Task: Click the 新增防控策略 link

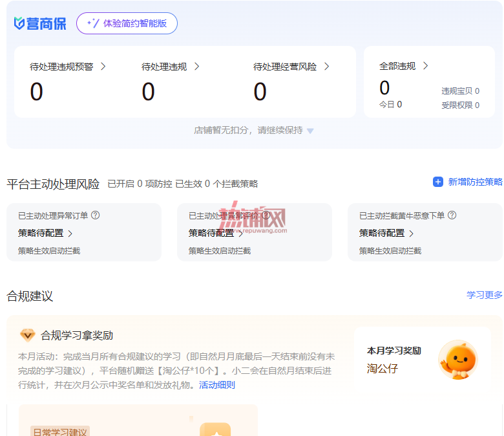Action: tap(468, 182)
